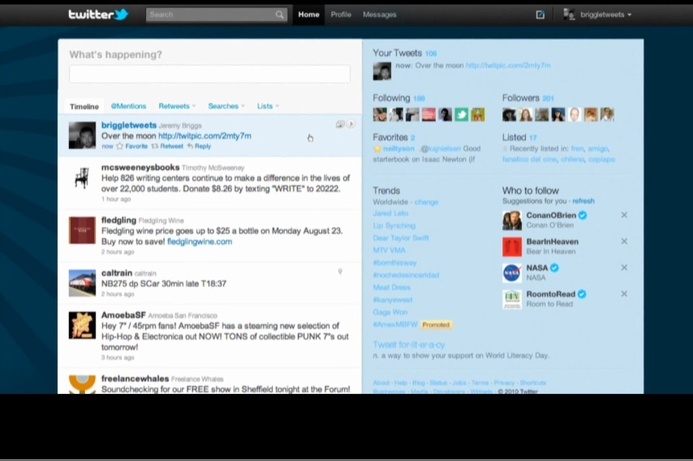Open Messages in top navigation
The width and height of the screenshot is (693, 461).
380,15
